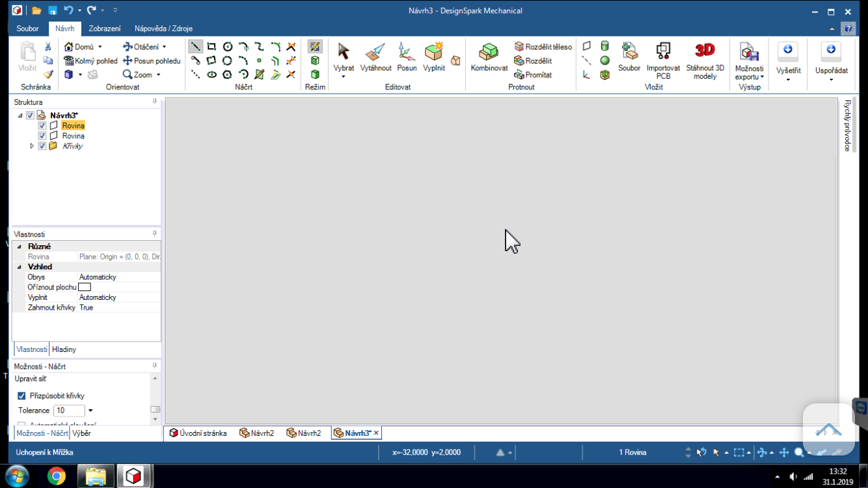Uncheck the Návrh3 root checkbox
The height and width of the screenshot is (488, 868).
[30, 116]
